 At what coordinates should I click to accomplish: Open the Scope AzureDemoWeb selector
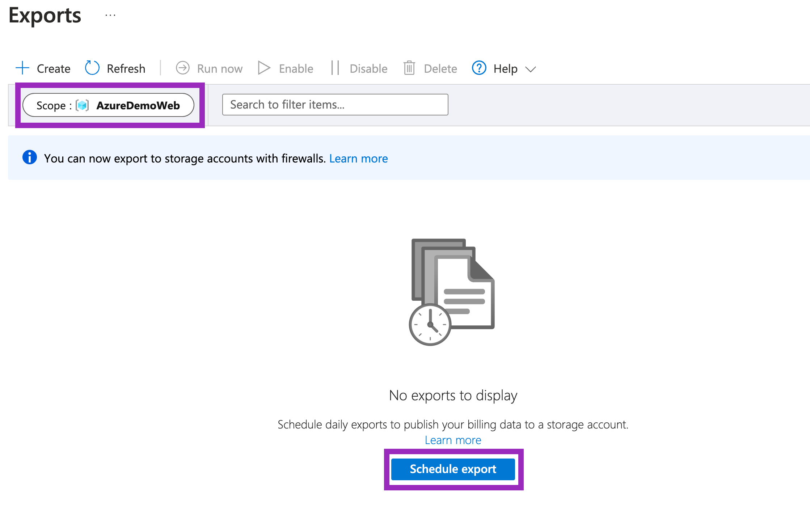pos(108,105)
